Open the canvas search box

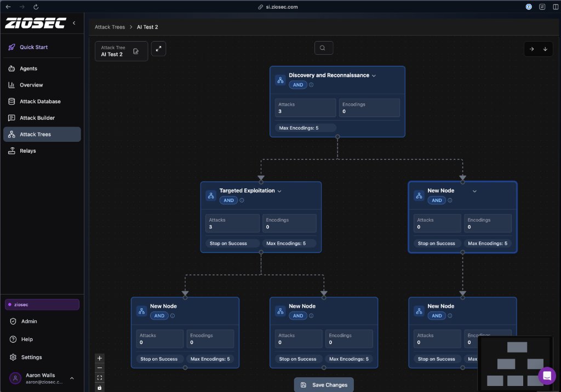point(323,48)
